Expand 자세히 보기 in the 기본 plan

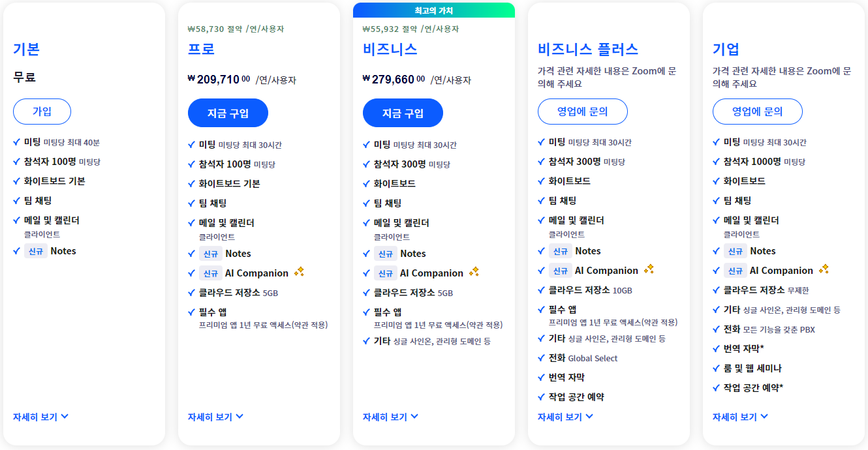coord(38,416)
